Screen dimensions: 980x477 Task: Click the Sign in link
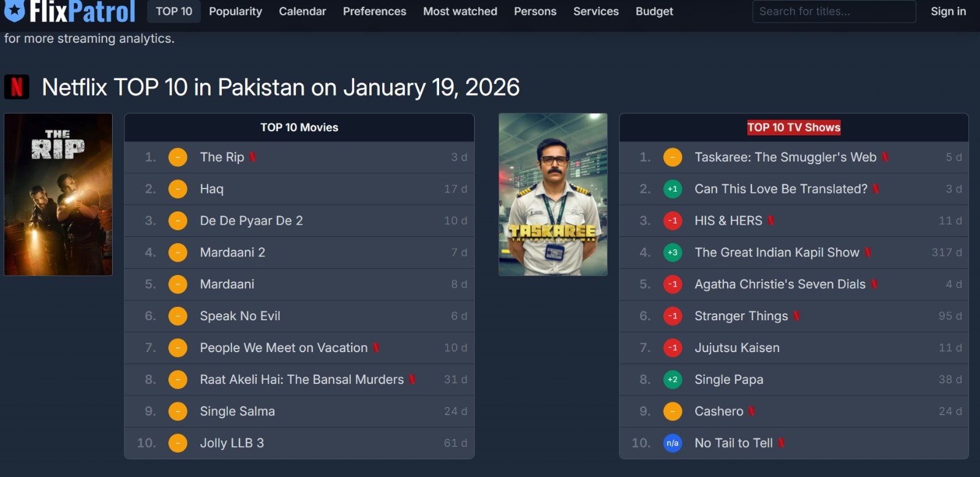tap(948, 12)
